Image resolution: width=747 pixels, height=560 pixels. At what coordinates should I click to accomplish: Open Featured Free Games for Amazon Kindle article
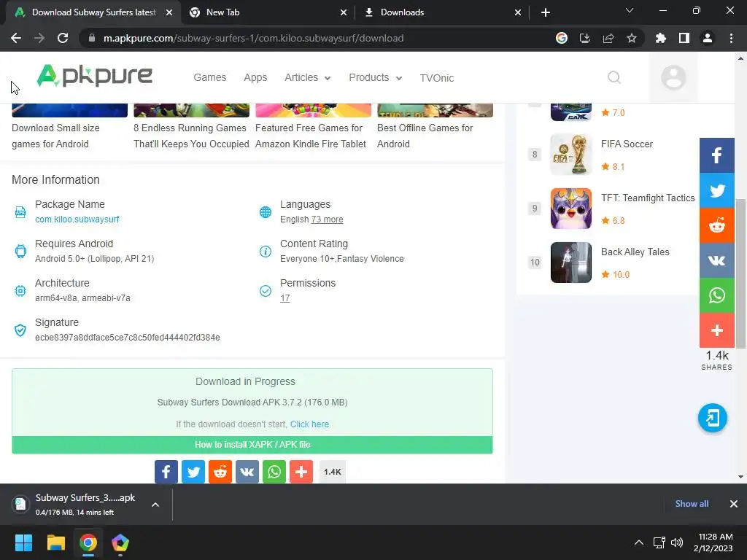pos(311,136)
